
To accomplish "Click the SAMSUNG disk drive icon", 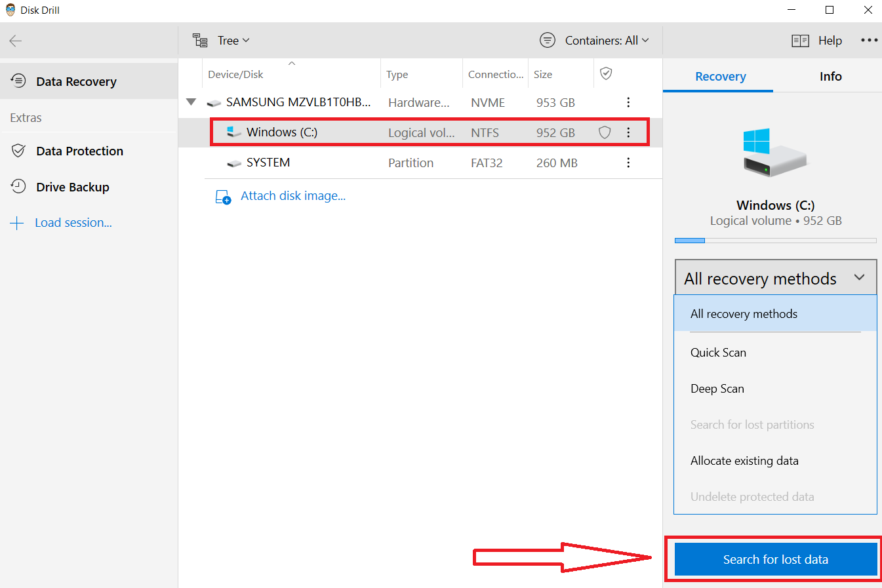I will point(214,104).
